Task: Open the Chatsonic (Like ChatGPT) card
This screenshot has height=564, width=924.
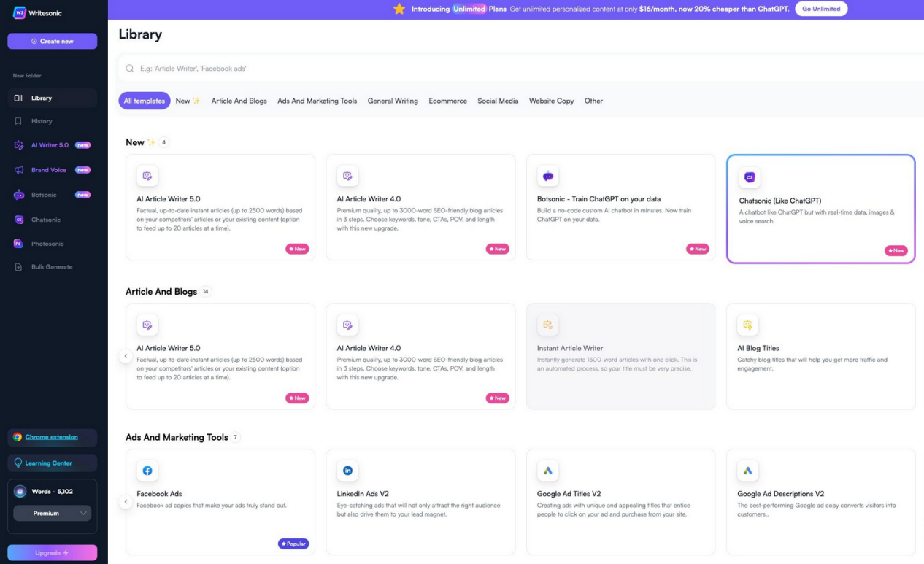Action: (821, 209)
